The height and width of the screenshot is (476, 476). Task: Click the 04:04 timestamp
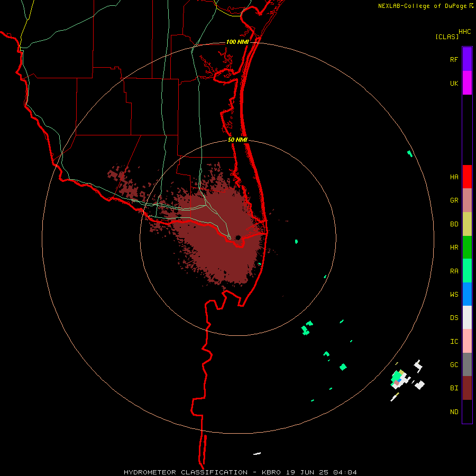[x=345, y=472]
